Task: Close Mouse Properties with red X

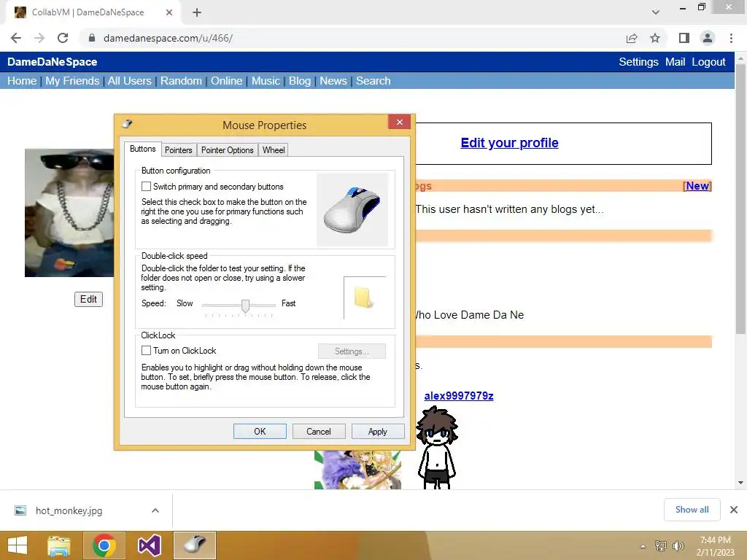Action: pyautogui.click(x=400, y=122)
